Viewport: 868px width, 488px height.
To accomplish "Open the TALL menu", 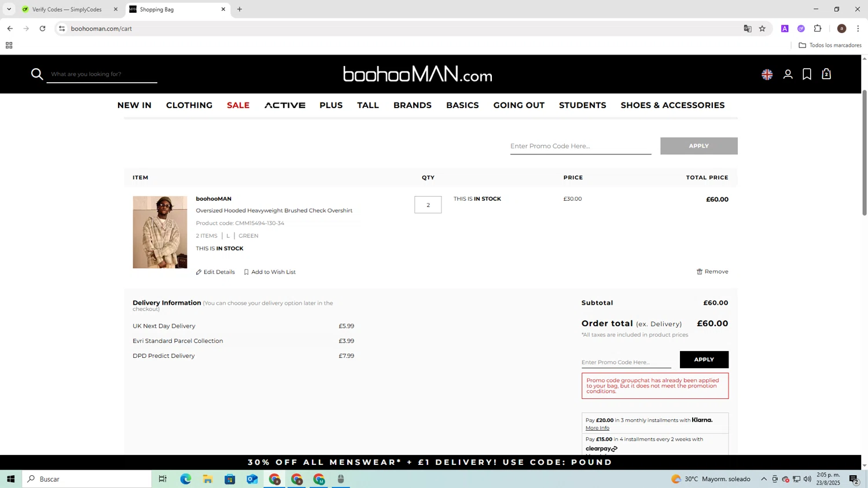I will [368, 105].
